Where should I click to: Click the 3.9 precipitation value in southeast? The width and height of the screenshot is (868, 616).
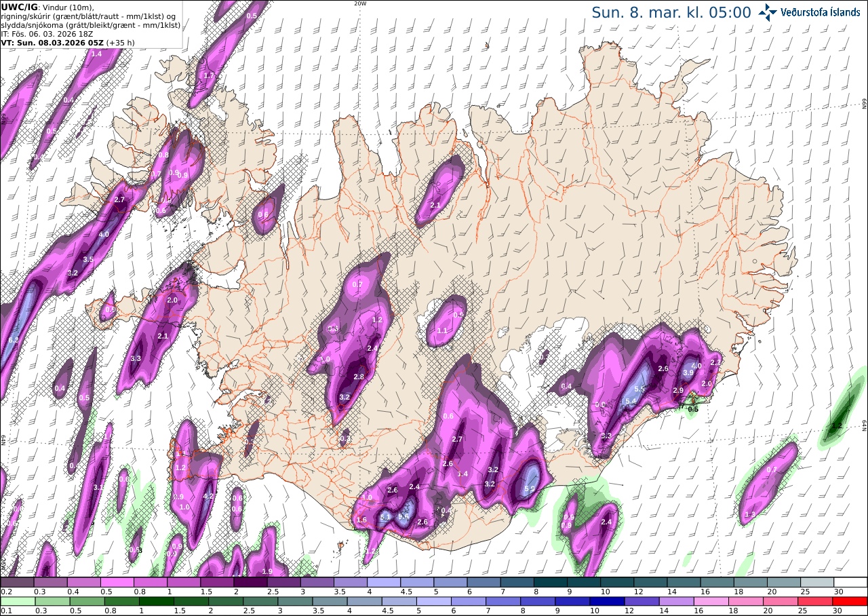coord(688,373)
